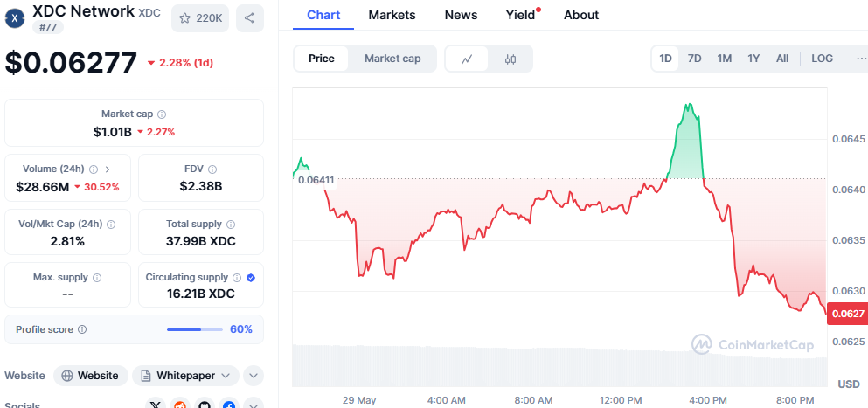Viewport: 868px width, 408px height.
Task: Click the info icon next to Market cap
Action: [x=162, y=114]
